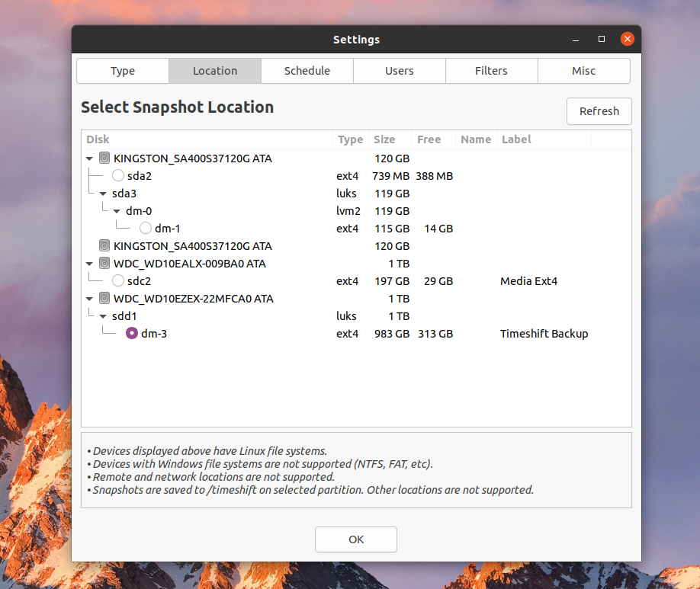Click the "WDC_WD10EALX-009BA0 ATA" drive name
Viewport: 700px width, 589px height.
click(x=190, y=264)
